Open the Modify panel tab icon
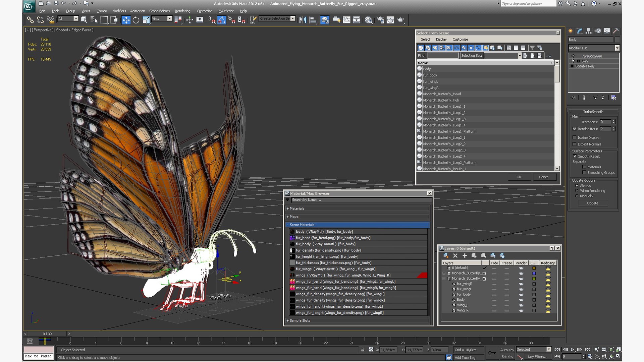 [580, 31]
